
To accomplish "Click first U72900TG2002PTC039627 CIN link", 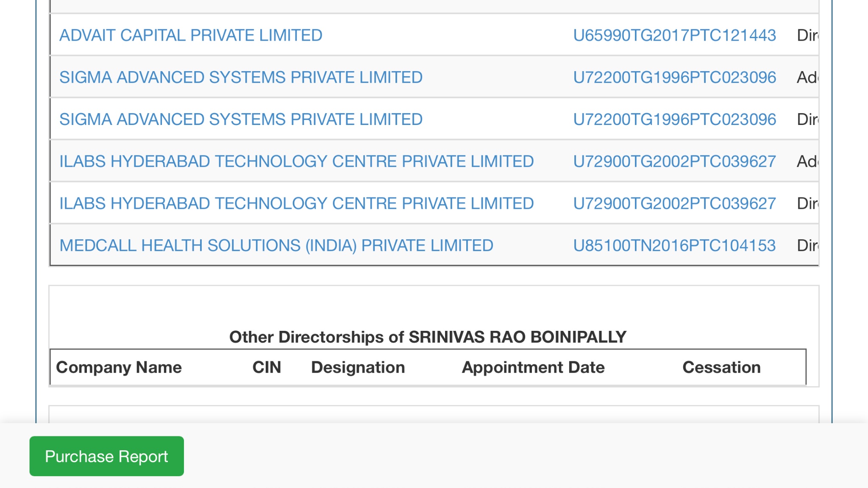I will pyautogui.click(x=674, y=161).
